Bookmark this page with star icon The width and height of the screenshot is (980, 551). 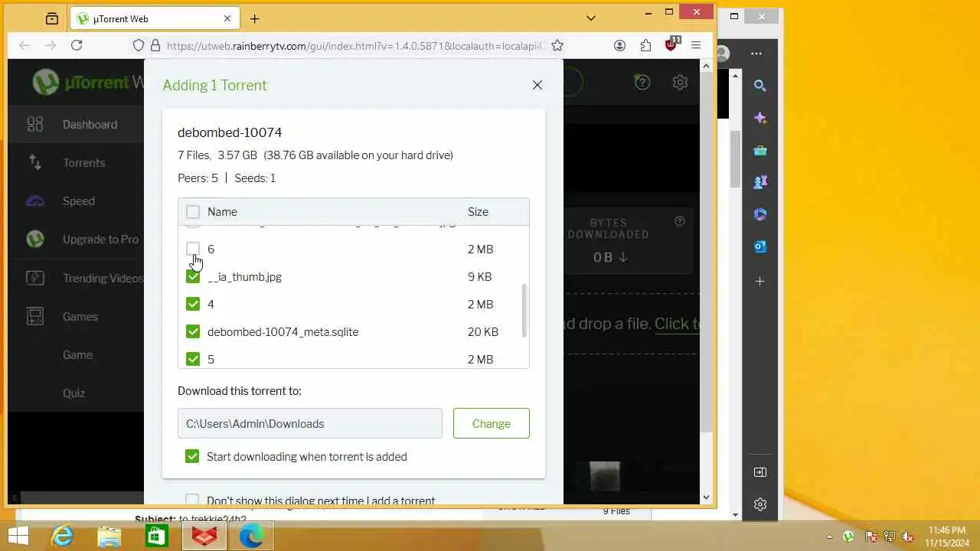[x=557, y=45]
